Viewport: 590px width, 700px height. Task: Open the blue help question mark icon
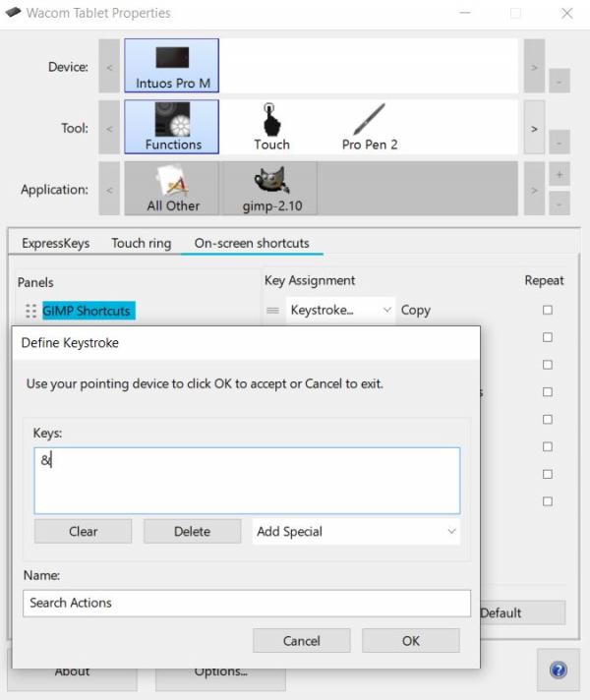(x=559, y=670)
